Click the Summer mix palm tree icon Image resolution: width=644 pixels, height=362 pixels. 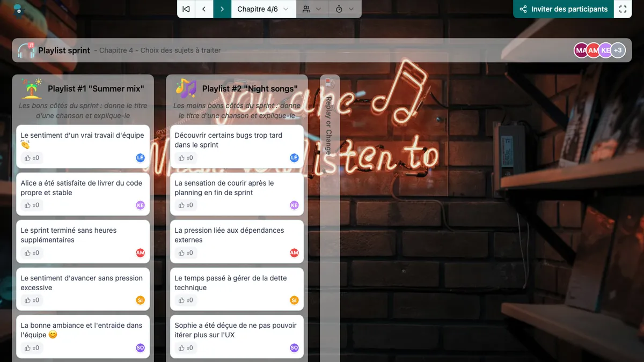(32, 88)
